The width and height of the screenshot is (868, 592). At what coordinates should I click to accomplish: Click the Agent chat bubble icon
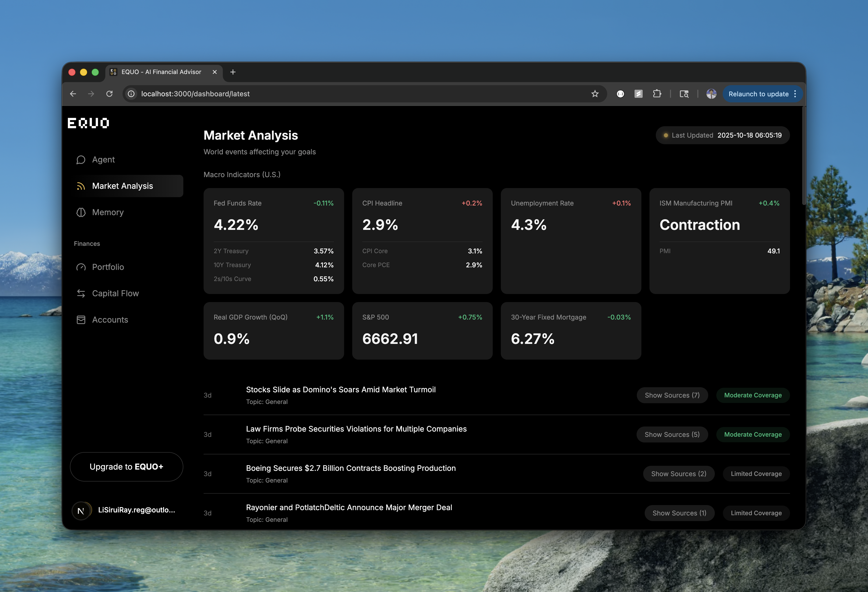[81, 160]
